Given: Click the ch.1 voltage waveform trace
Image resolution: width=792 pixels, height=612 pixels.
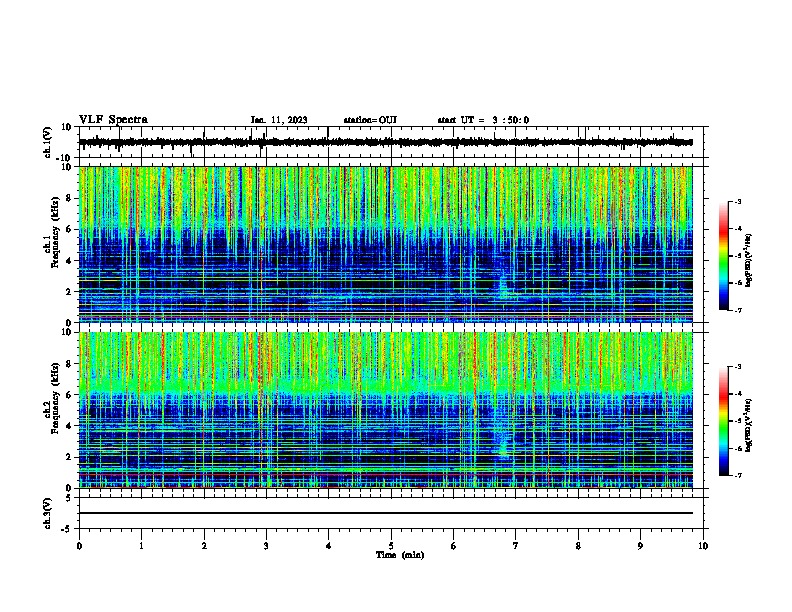Looking at the screenshot, I should 386,142.
